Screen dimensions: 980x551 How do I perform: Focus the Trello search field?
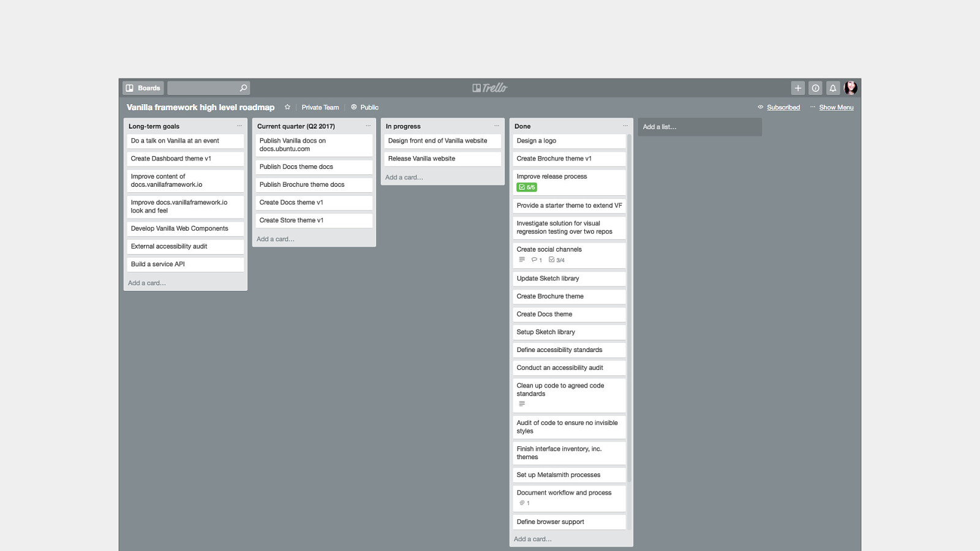click(209, 88)
